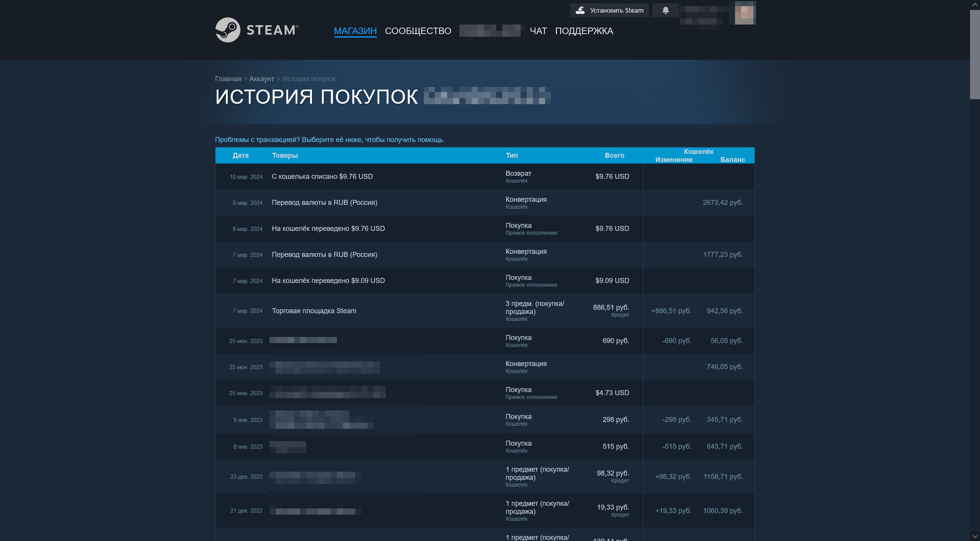Click the Steam logo icon

point(228,30)
